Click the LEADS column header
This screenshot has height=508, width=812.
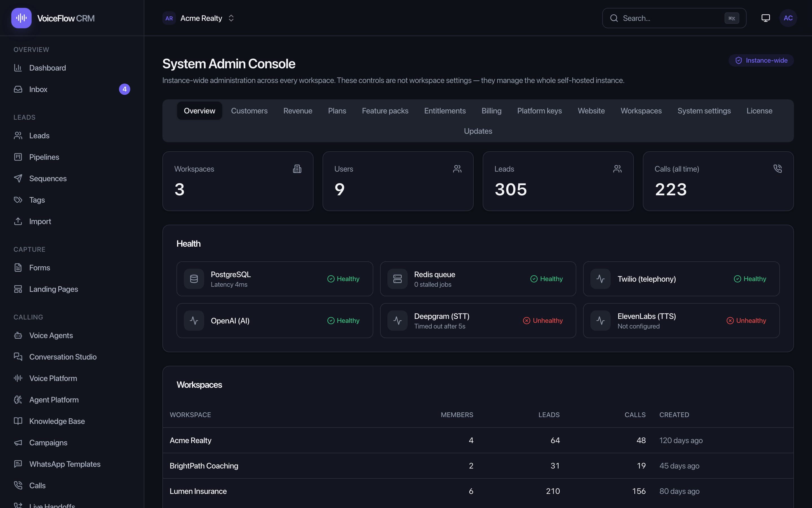(x=549, y=415)
